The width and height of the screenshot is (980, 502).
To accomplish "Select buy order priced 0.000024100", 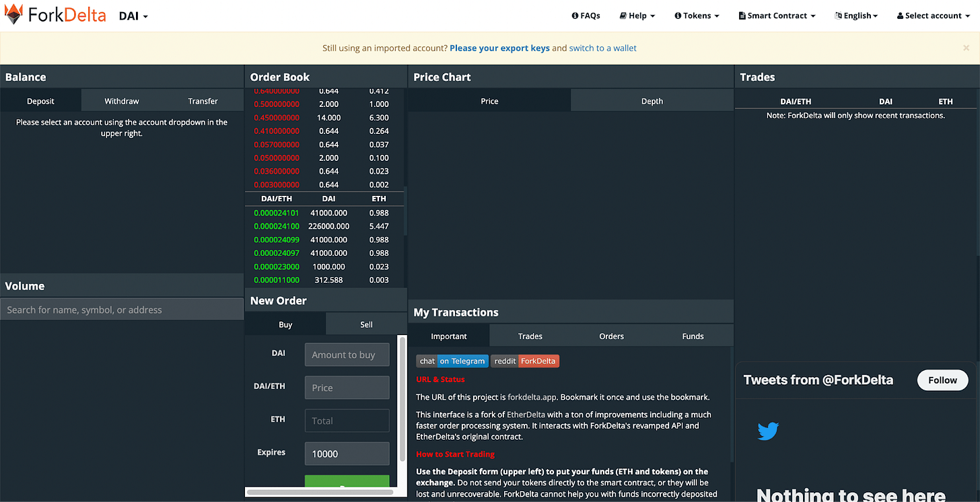I will [x=324, y=226].
